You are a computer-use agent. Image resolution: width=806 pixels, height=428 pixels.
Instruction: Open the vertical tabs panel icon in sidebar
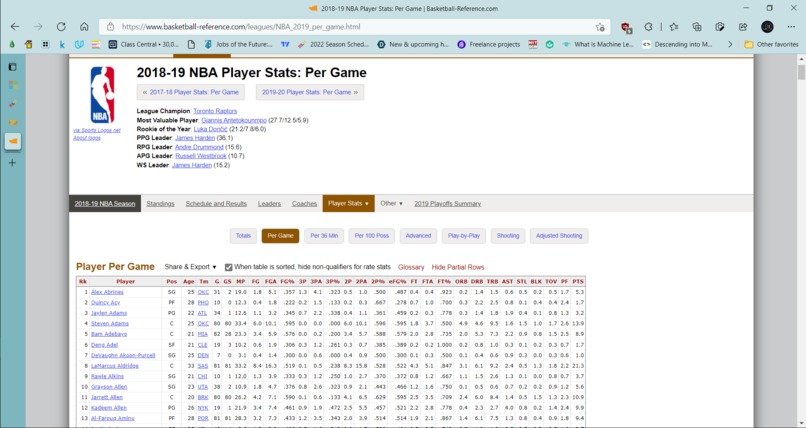(x=12, y=67)
